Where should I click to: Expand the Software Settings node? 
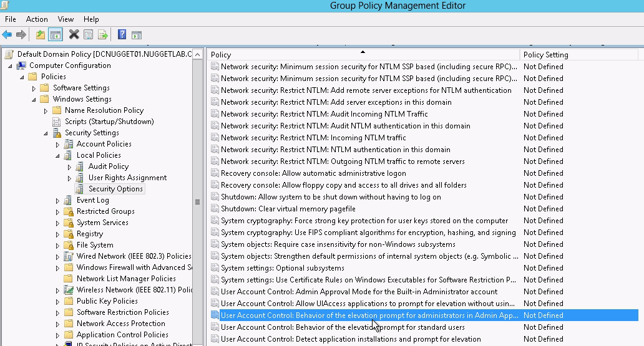pos(34,89)
